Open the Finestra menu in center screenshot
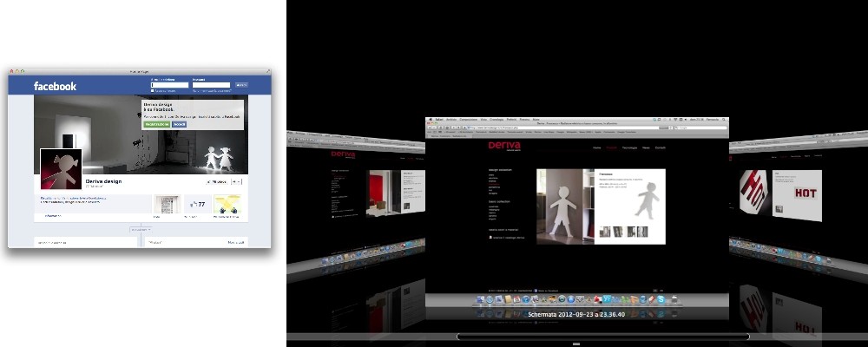The image size is (868, 347). (525, 120)
